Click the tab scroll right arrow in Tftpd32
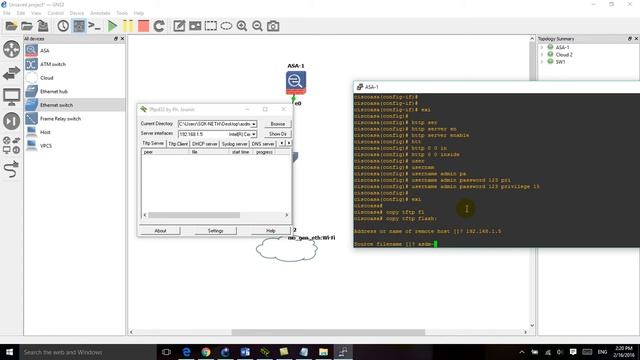The image size is (640, 360). [x=289, y=143]
